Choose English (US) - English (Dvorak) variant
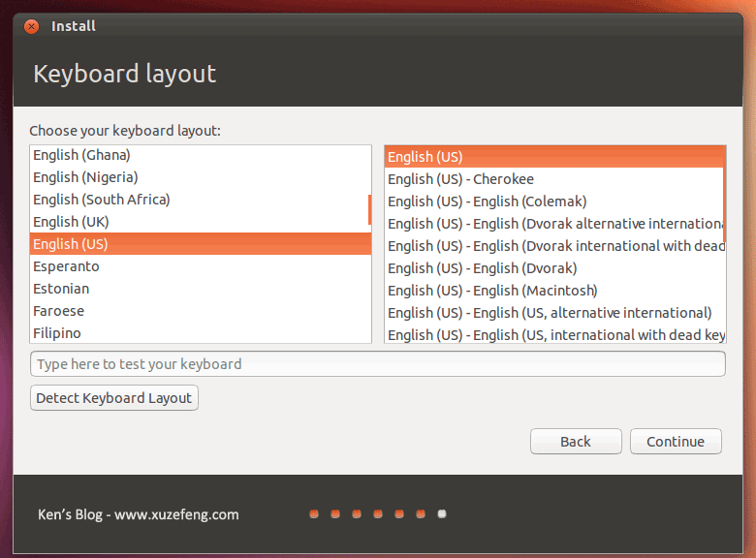The height and width of the screenshot is (558, 756). 554,268
